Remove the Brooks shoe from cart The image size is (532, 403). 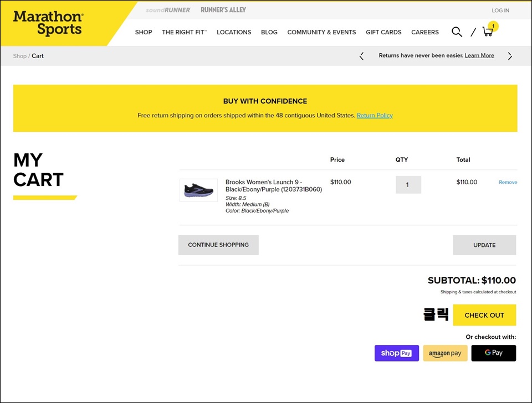click(x=508, y=182)
